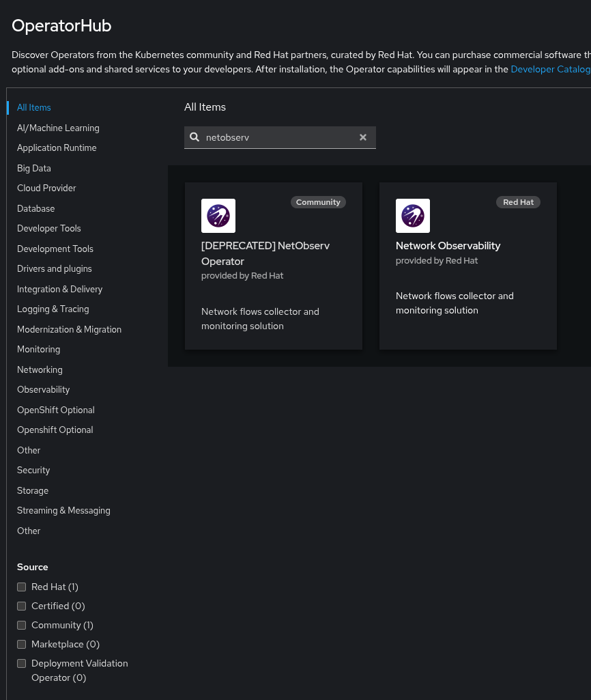The width and height of the screenshot is (591, 700).
Task: Switch to the Observability category
Action: [x=43, y=390]
